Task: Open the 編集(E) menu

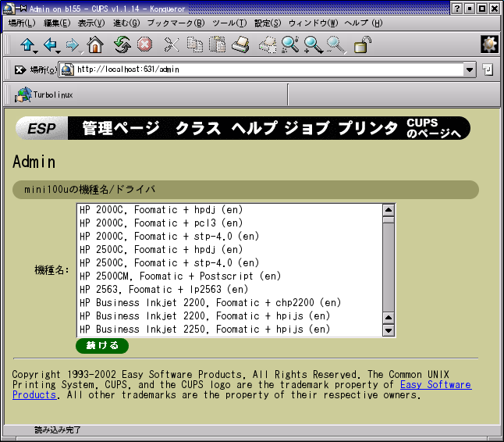Action: point(57,23)
